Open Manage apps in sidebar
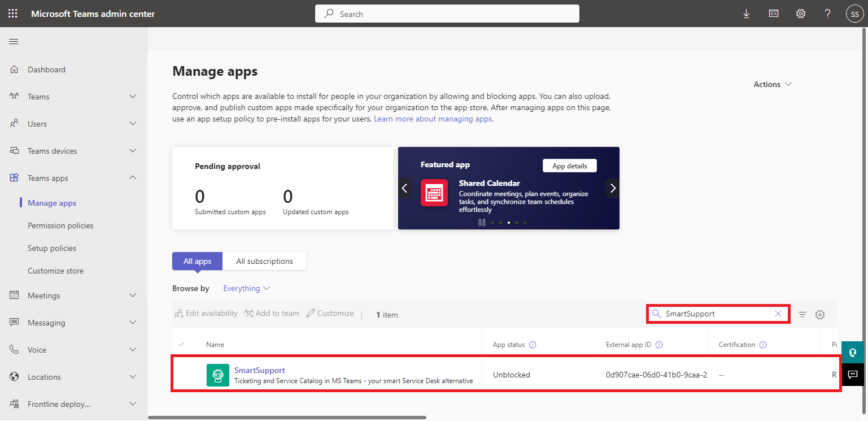Viewport: 868px width, 421px height. (52, 203)
